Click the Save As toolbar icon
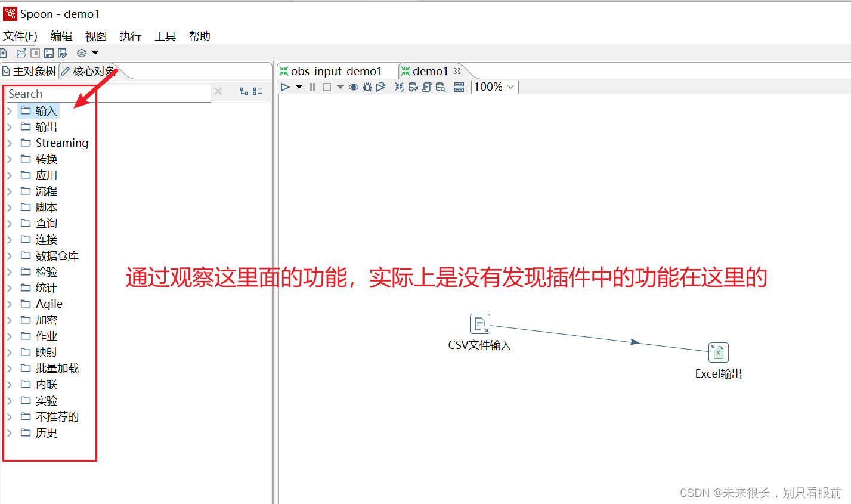 click(62, 53)
